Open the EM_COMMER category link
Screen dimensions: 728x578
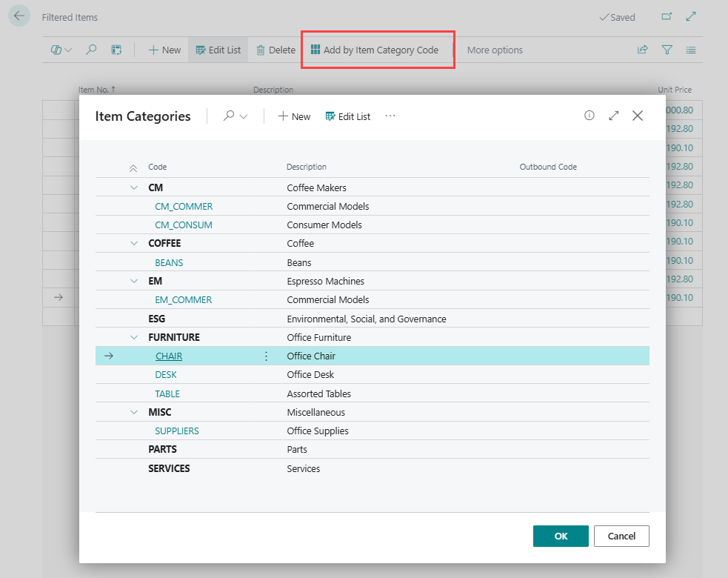click(184, 299)
